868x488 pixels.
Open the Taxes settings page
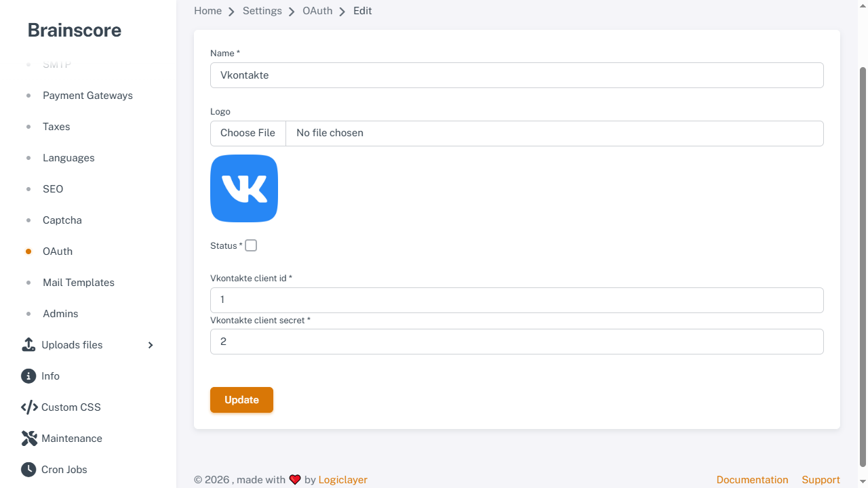pyautogui.click(x=56, y=127)
